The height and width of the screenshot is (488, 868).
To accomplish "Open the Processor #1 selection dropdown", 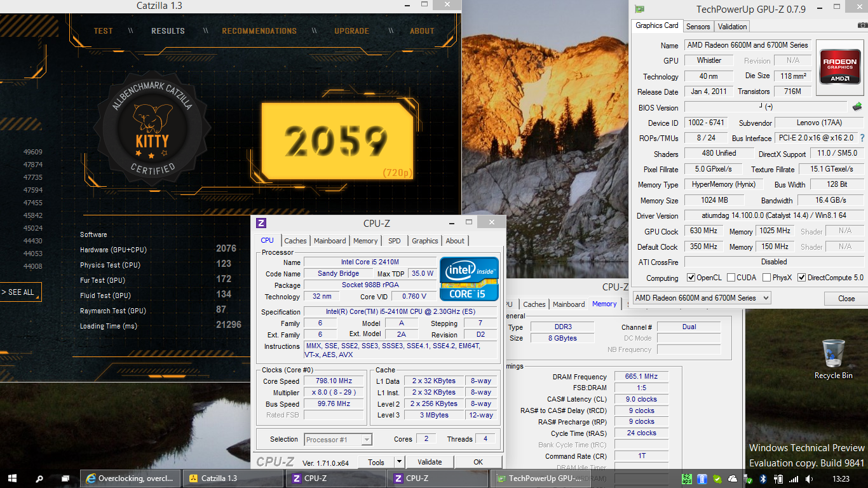I will click(338, 440).
